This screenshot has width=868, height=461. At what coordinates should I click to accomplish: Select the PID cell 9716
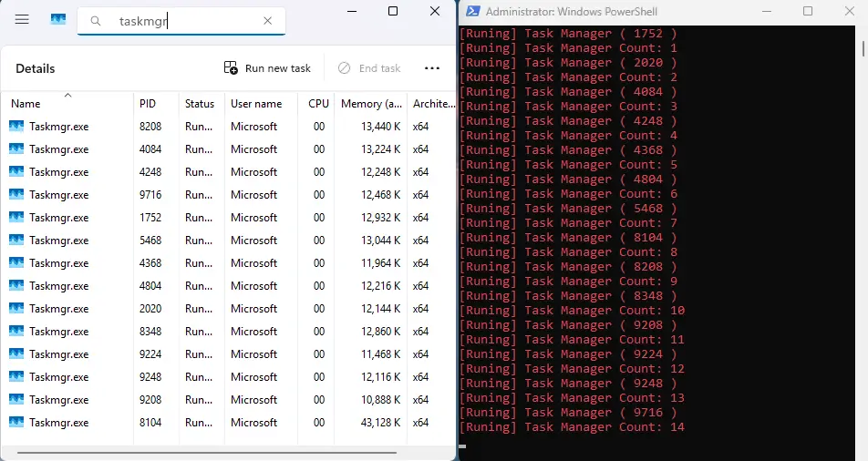[150, 194]
